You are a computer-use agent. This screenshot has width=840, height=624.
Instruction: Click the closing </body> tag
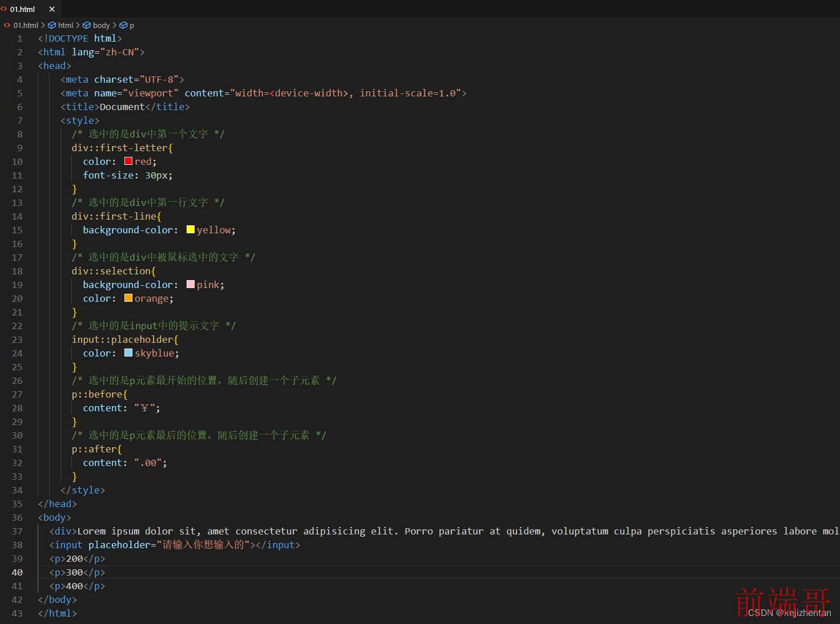point(58,600)
